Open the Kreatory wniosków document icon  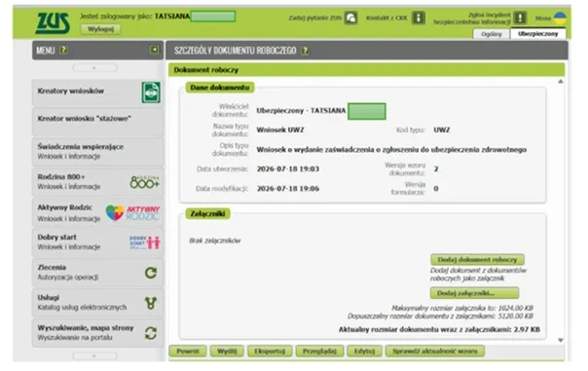[151, 93]
